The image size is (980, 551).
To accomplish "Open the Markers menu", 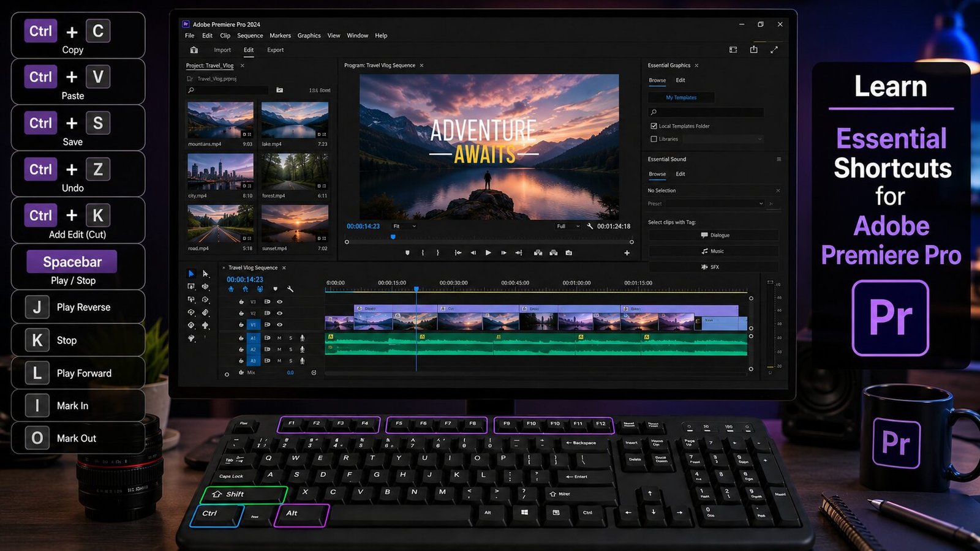I will coord(280,36).
